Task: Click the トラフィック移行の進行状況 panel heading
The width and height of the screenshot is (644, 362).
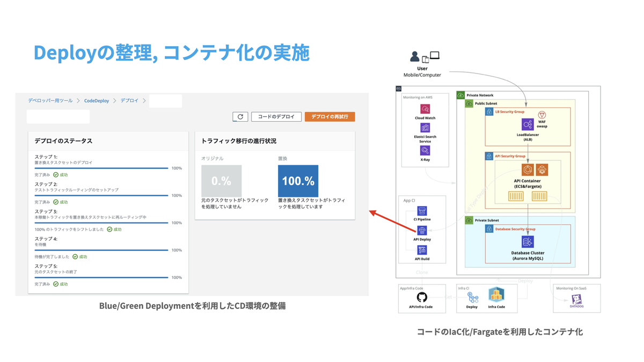Action: coord(239,141)
